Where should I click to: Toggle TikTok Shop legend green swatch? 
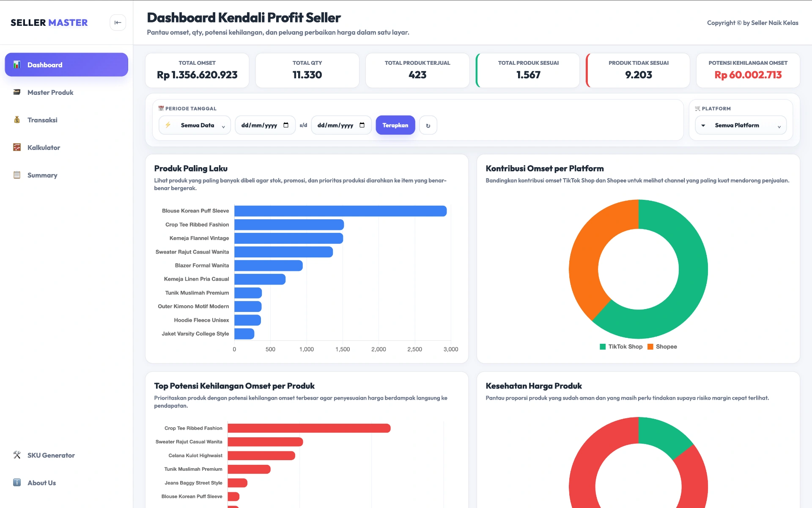click(x=603, y=347)
